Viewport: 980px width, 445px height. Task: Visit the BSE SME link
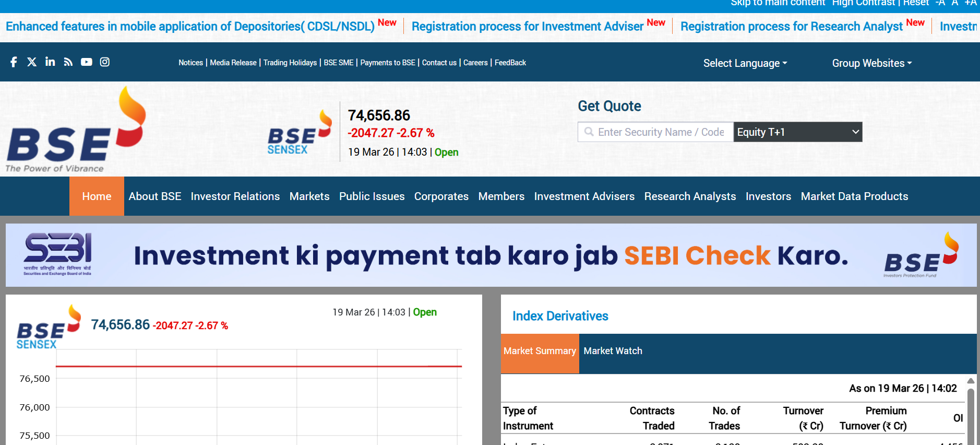point(339,63)
